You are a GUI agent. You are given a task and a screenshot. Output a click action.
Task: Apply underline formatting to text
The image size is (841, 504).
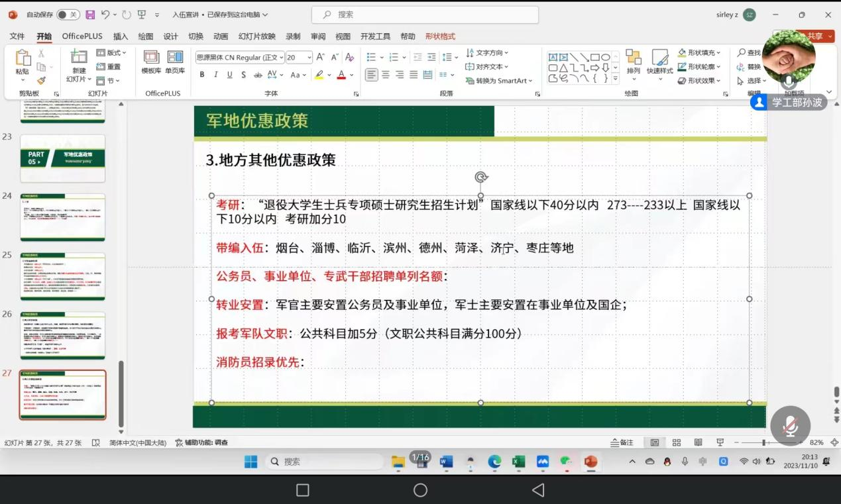click(x=230, y=75)
